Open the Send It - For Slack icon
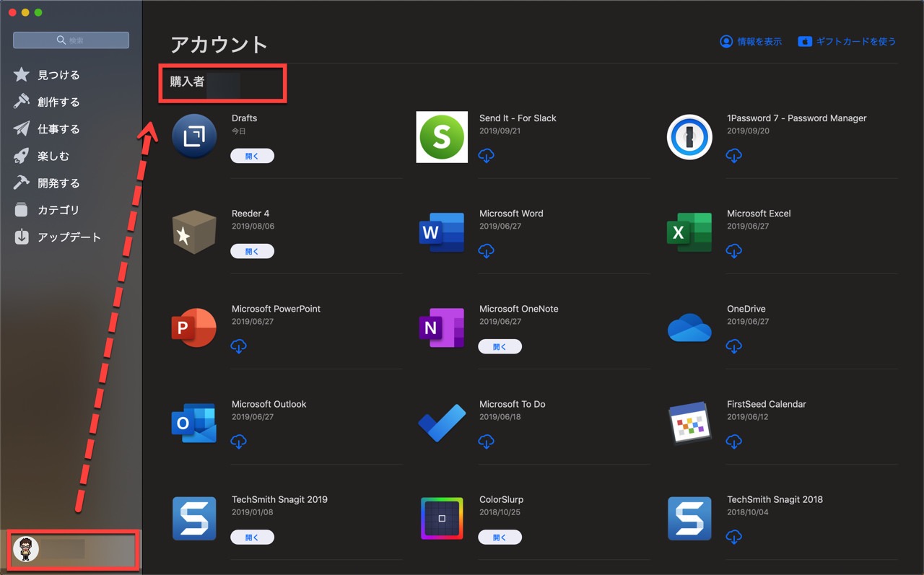The image size is (924, 575). pyautogui.click(x=442, y=137)
